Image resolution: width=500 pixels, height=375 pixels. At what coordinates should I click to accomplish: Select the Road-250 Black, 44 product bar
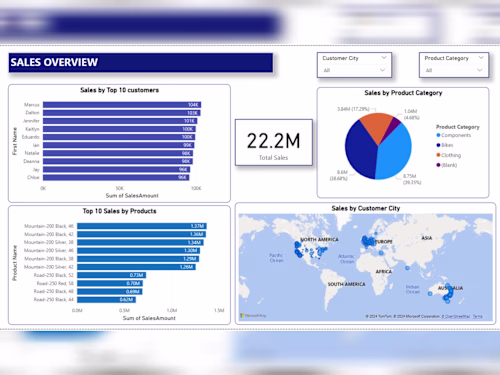tap(106, 300)
